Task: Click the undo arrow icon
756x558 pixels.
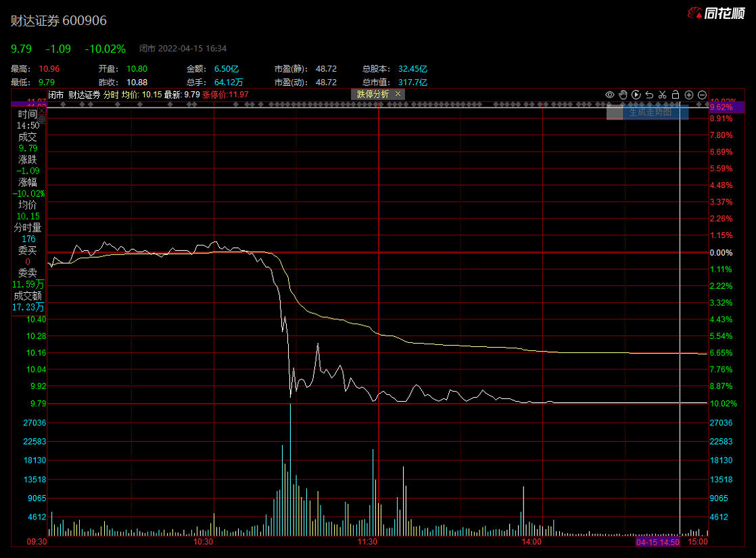Action: 649,95
